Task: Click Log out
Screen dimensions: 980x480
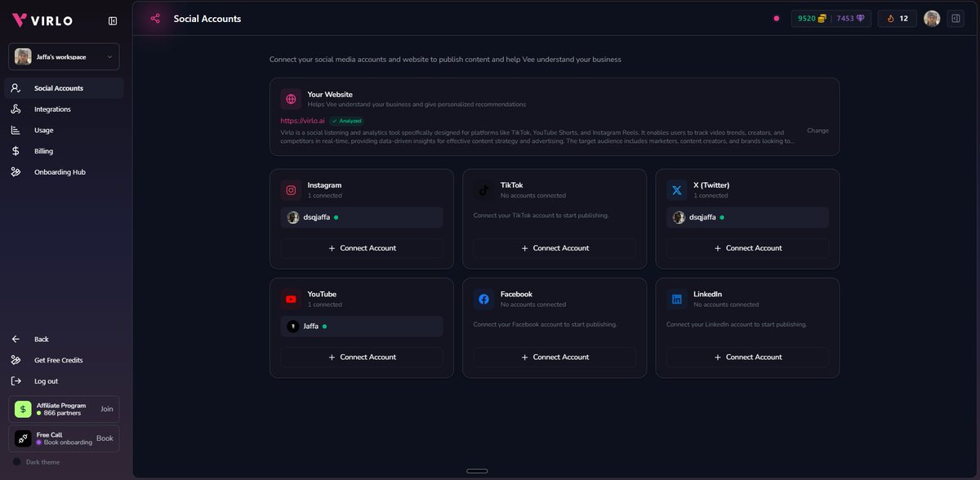Action: click(x=64, y=381)
